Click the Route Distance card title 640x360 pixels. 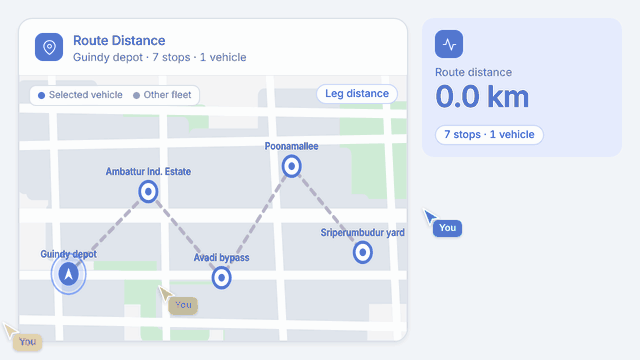pos(119,40)
